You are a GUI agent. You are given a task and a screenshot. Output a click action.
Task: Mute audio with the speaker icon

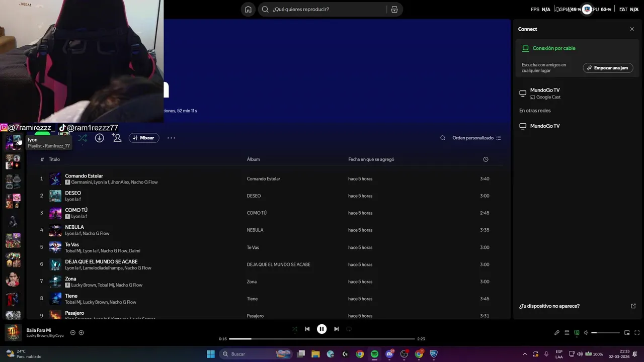click(x=586, y=333)
